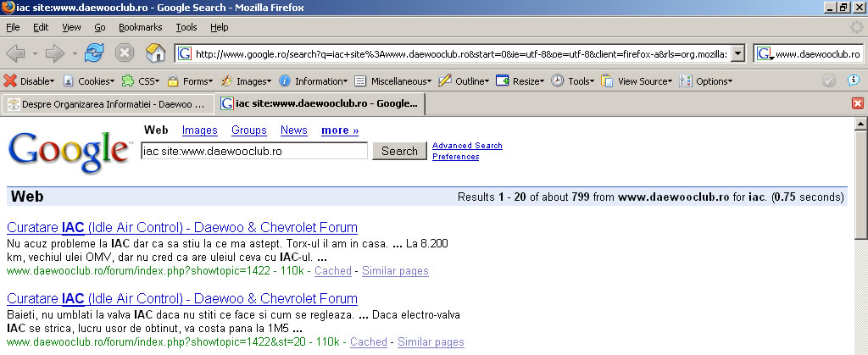Open the Miscellaneous developer toolbar menu

coord(393,81)
